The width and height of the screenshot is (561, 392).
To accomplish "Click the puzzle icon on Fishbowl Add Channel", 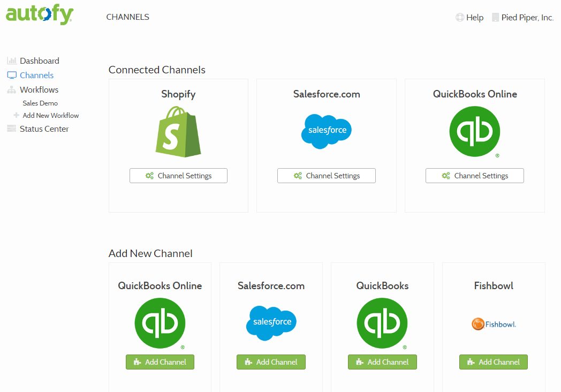I will (471, 362).
